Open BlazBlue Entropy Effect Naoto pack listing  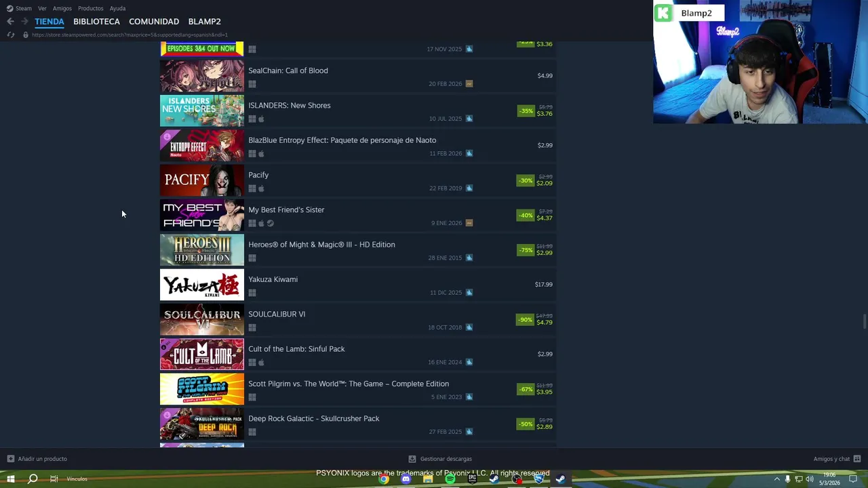coord(357,145)
